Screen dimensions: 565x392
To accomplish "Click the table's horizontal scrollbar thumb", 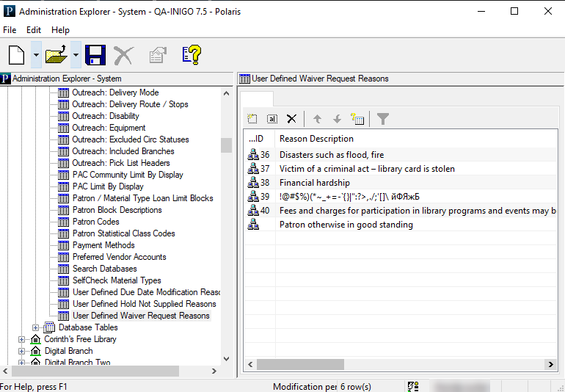I will point(300,364).
